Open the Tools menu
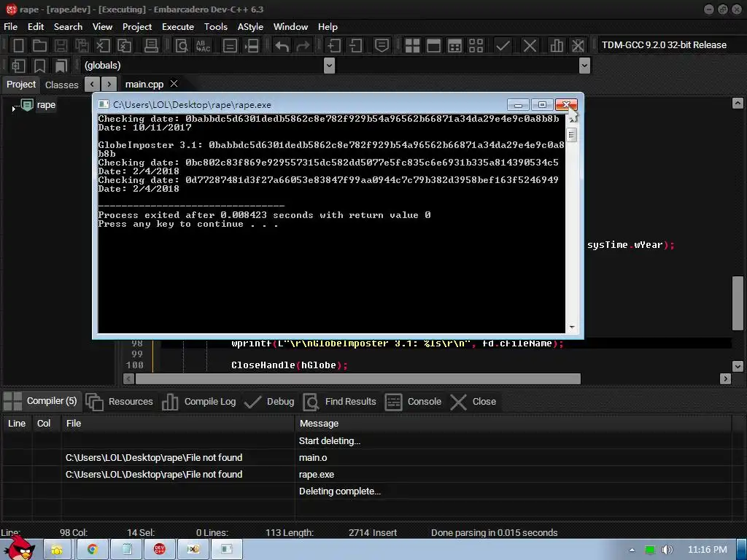Screen dimensions: 747x560 [x=216, y=27]
